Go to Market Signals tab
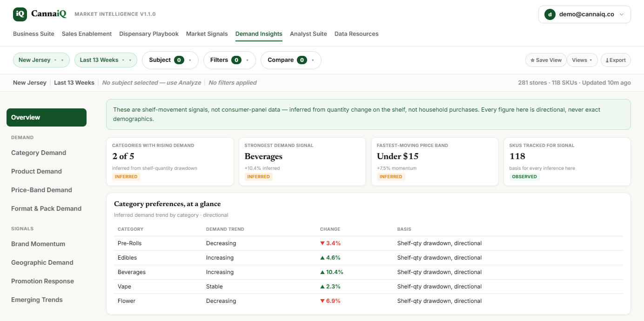Screen dimensions: 644x321 (x=207, y=34)
